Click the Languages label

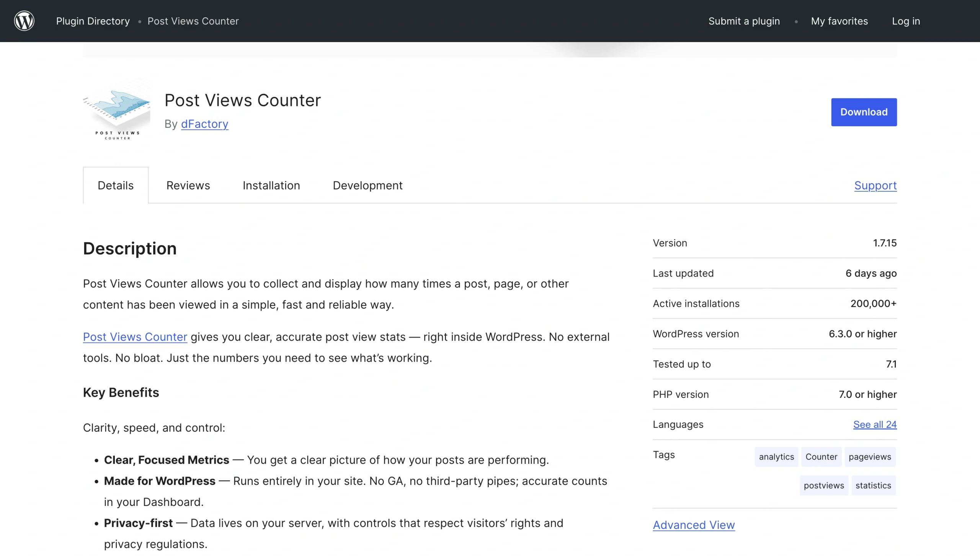click(x=678, y=424)
